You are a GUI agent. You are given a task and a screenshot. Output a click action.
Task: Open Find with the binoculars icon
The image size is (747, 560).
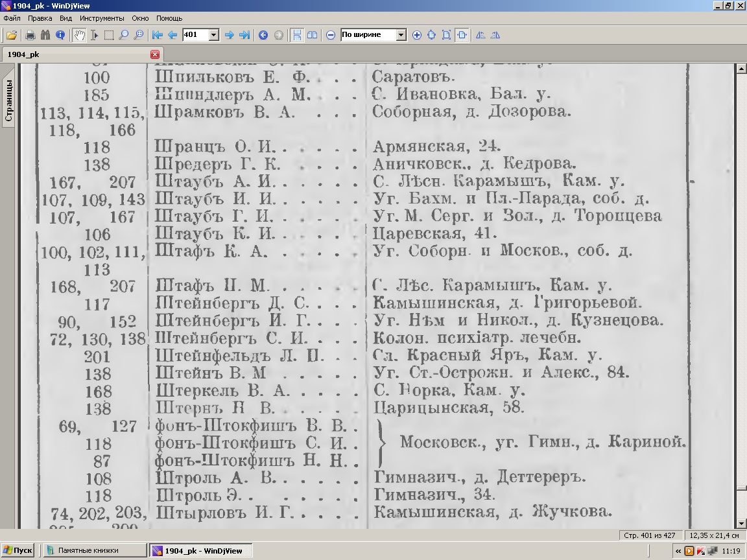pyautogui.click(x=45, y=35)
